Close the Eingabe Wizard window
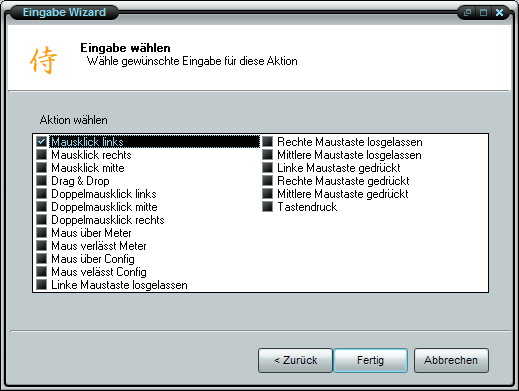This screenshot has width=519, height=391. (x=499, y=13)
